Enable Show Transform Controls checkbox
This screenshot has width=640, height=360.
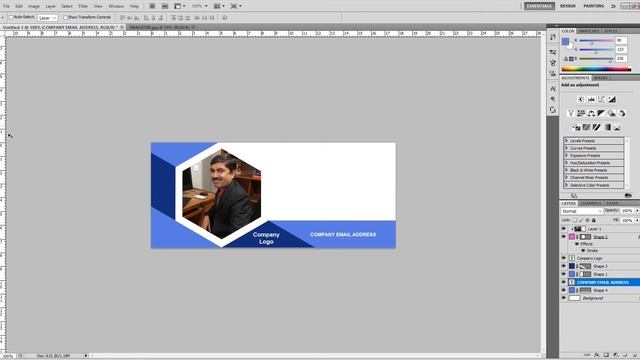tap(65, 18)
